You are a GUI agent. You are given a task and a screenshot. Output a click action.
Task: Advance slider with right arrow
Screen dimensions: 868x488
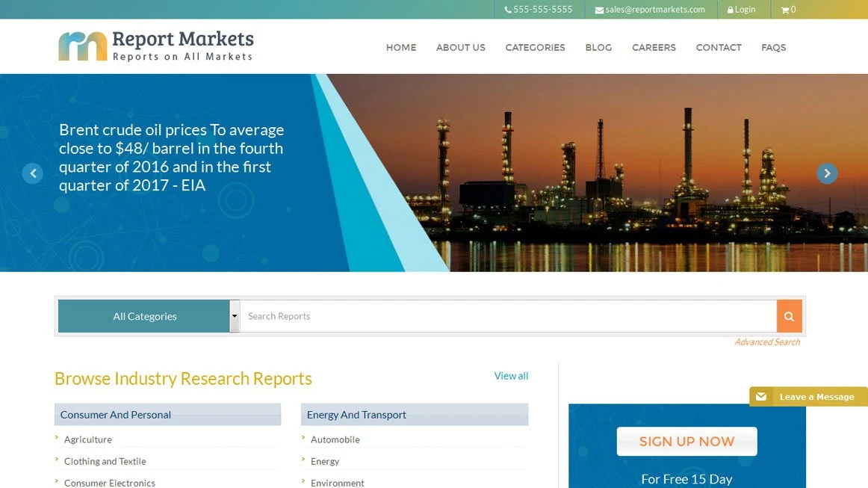point(826,173)
